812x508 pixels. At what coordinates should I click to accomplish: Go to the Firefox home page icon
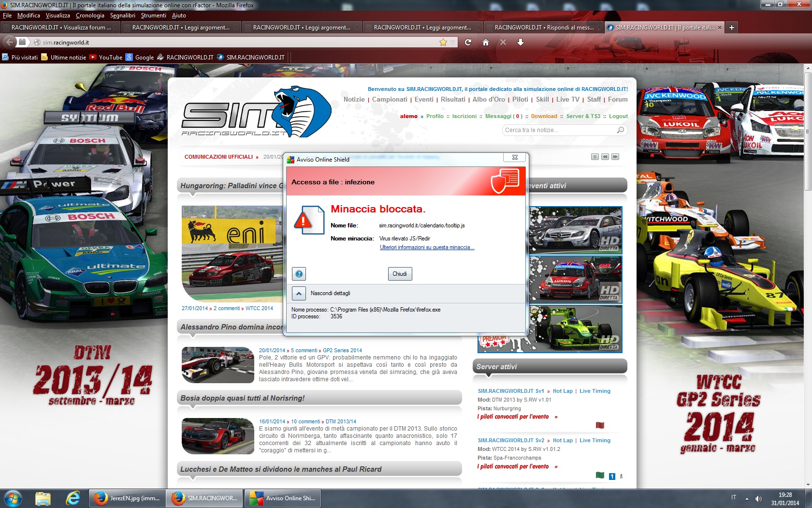[486, 42]
